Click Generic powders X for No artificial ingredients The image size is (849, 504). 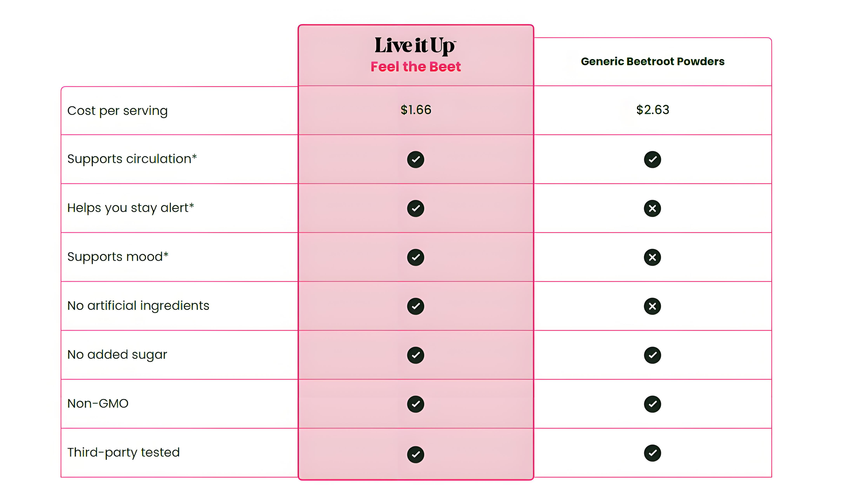(652, 306)
